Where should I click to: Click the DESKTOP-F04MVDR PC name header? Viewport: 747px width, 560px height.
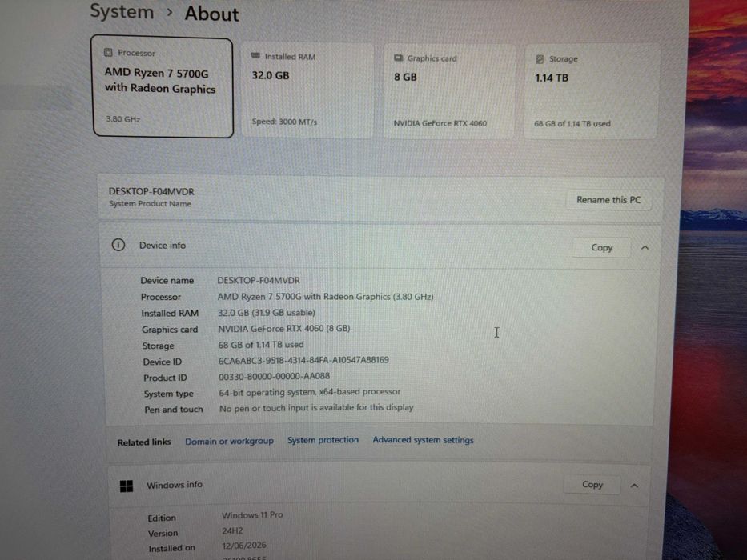[x=151, y=191]
